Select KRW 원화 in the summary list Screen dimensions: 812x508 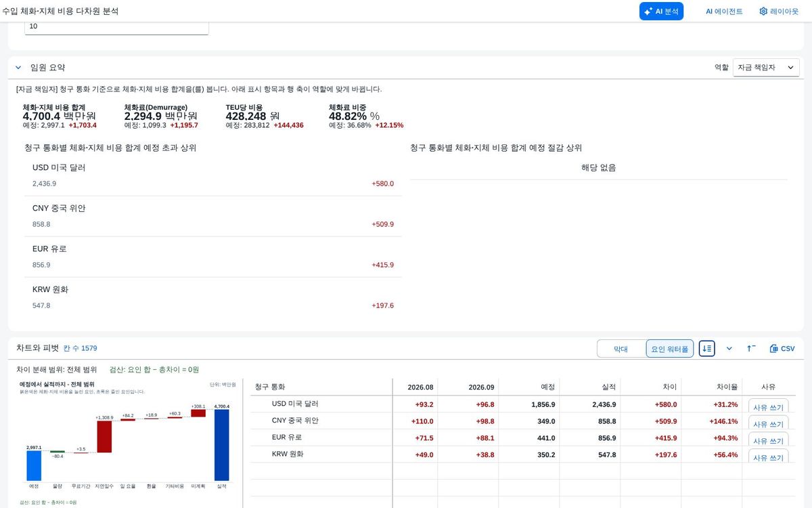pos(213,297)
